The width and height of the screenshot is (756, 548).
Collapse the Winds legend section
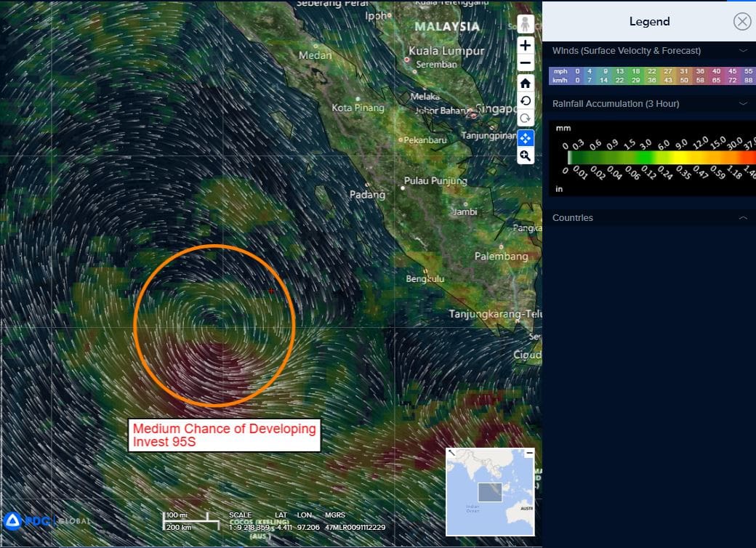tap(743, 51)
